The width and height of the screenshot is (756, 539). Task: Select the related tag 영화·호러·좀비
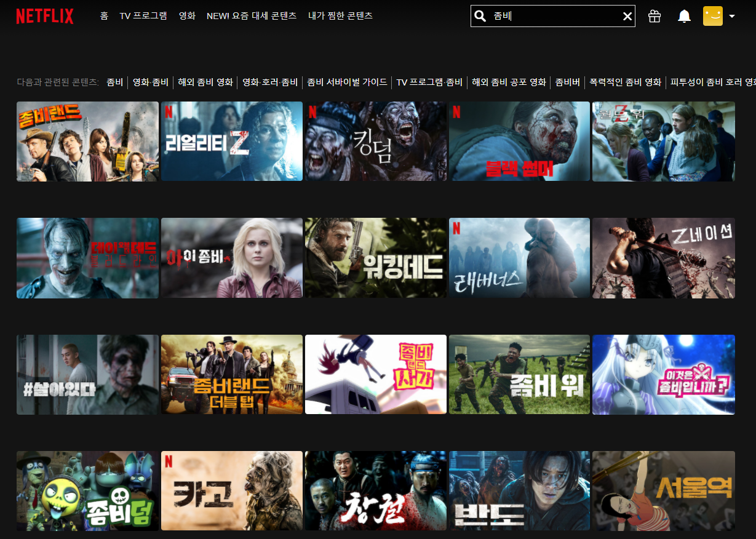pyautogui.click(x=270, y=82)
